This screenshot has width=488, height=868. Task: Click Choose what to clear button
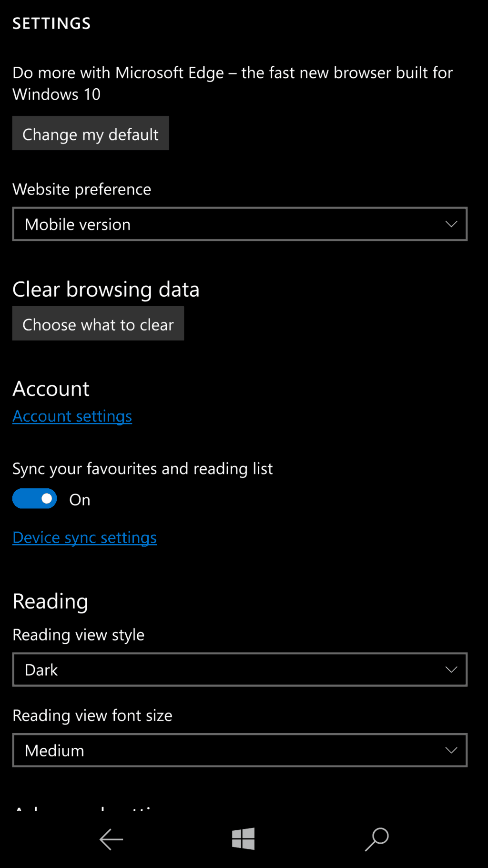tap(98, 324)
